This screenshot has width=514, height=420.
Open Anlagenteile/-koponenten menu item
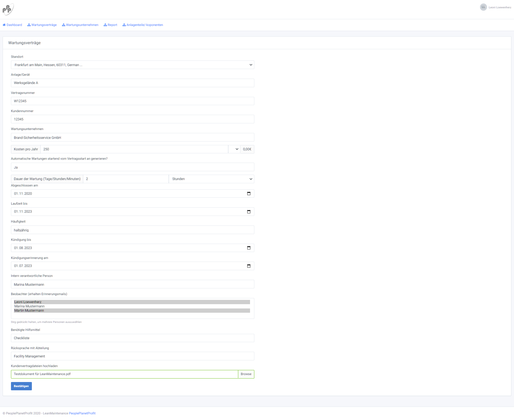click(x=145, y=25)
